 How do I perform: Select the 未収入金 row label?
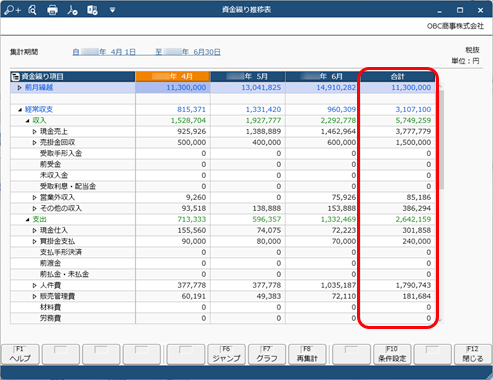click(x=54, y=176)
